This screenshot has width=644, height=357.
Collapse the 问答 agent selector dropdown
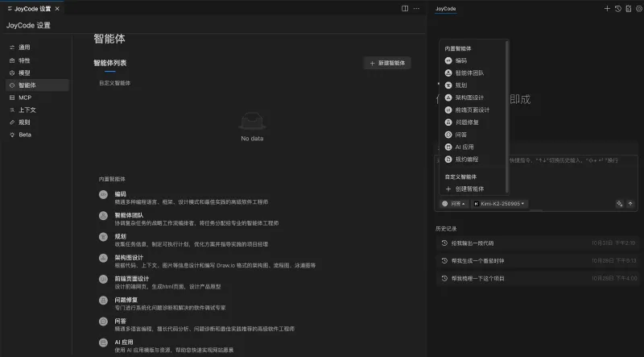point(453,204)
